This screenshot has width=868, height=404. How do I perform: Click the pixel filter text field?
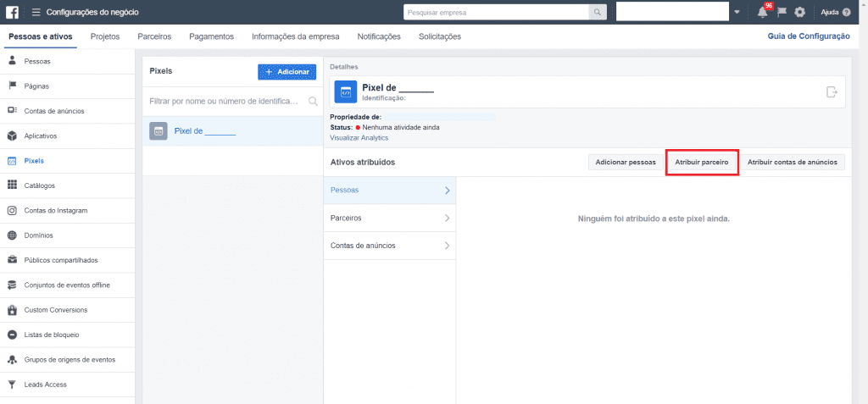[225, 101]
